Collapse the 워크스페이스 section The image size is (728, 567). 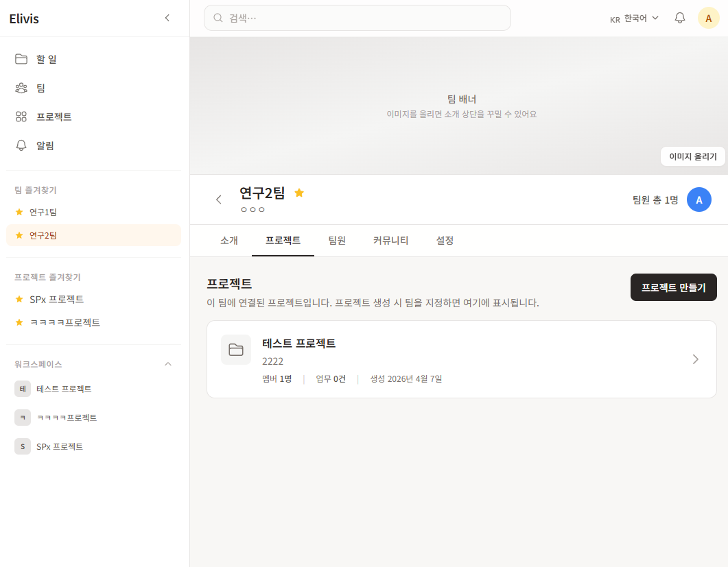[168, 364]
